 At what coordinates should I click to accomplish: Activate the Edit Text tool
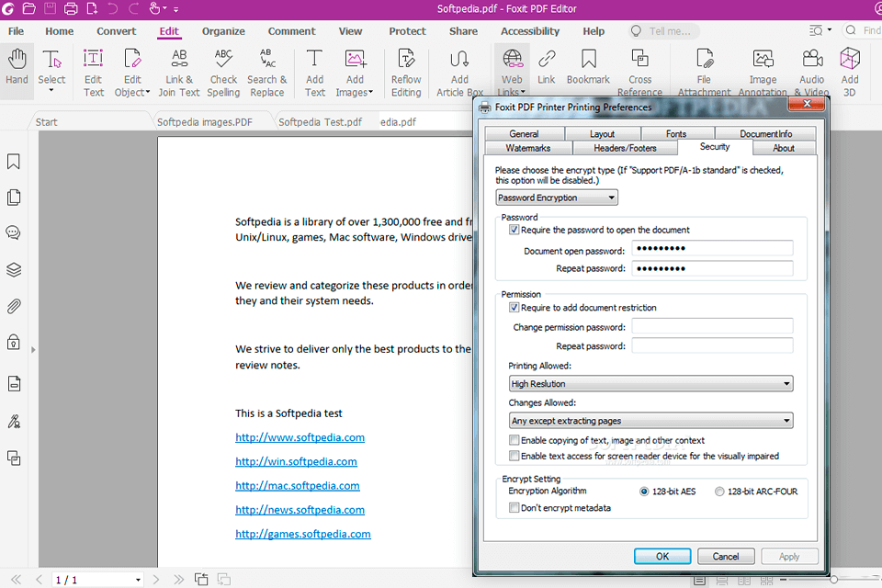point(94,73)
